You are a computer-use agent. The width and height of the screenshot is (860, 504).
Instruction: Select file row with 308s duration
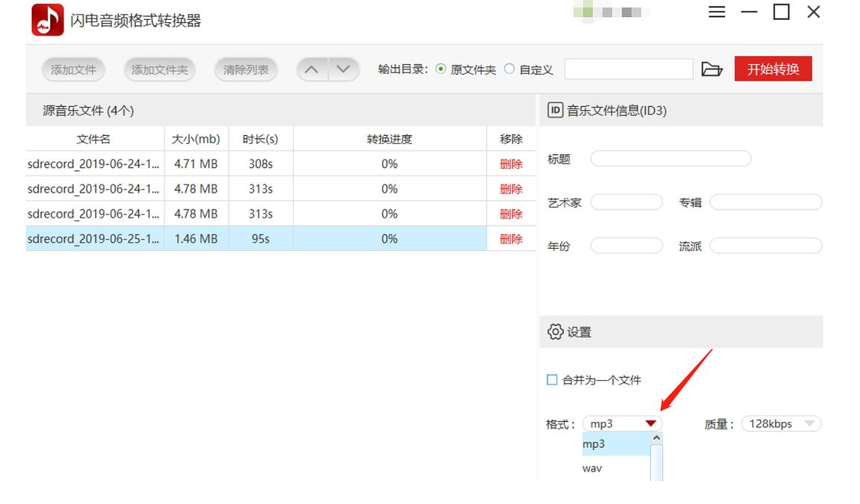point(281,164)
